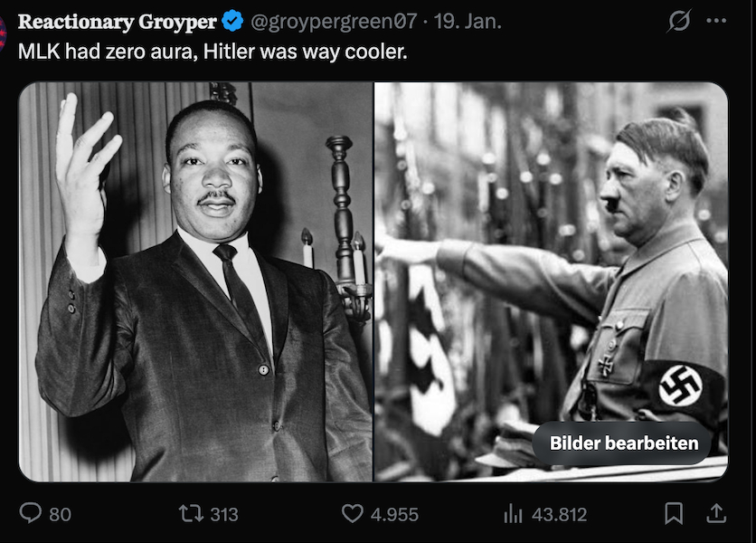
Task: Open the Reactionary Groyper display name
Action: (118, 22)
